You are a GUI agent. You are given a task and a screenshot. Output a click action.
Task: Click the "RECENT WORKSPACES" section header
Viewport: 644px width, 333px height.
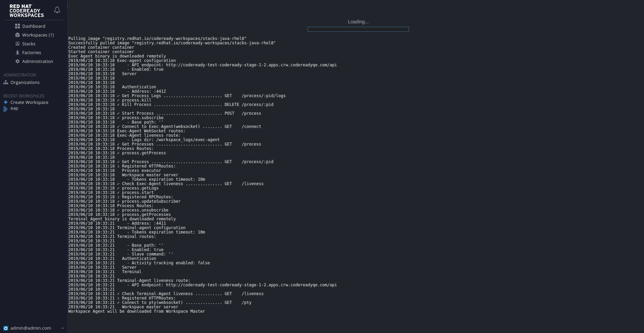(x=24, y=96)
